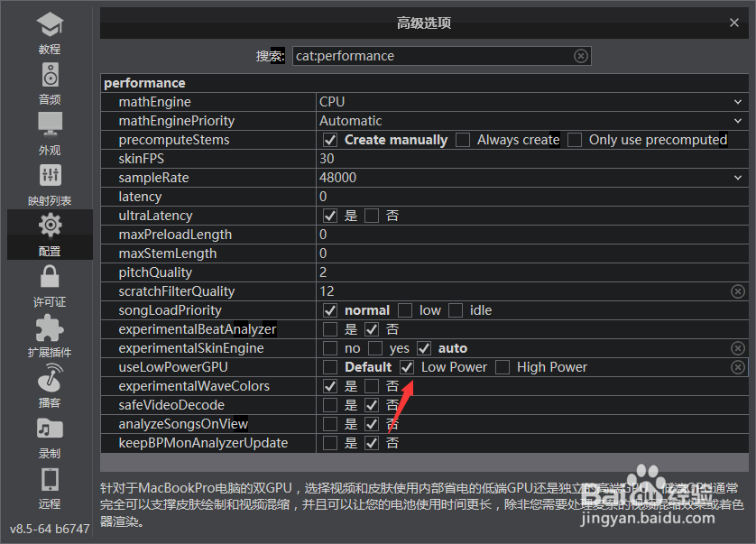Edit the skinFPS value 30
This screenshot has height=544, width=756.
click(x=532, y=159)
